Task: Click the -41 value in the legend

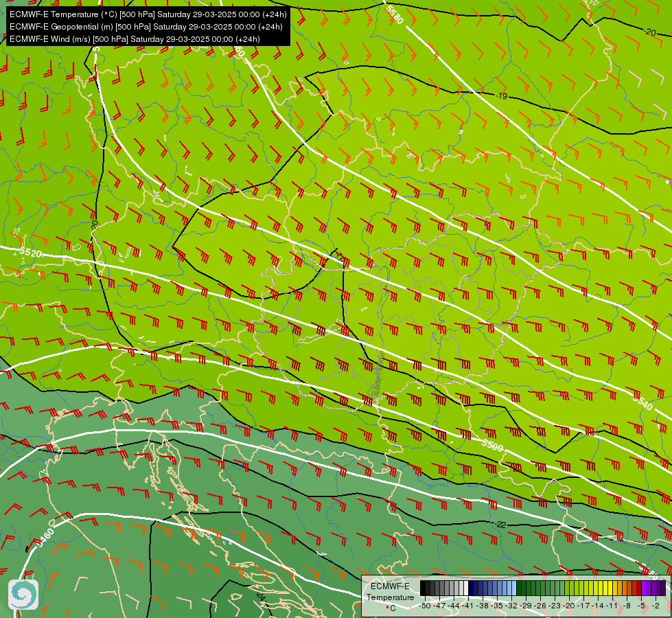Action: coord(467,606)
